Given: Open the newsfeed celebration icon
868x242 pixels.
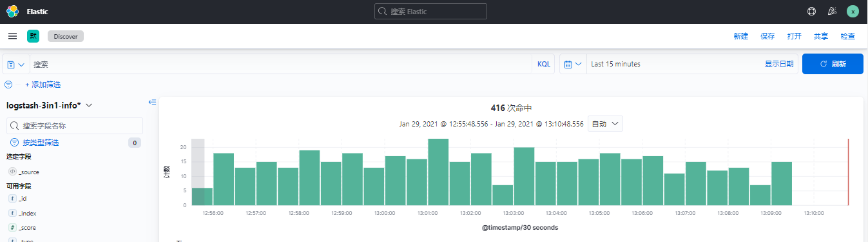Looking at the screenshot, I should [x=832, y=12].
